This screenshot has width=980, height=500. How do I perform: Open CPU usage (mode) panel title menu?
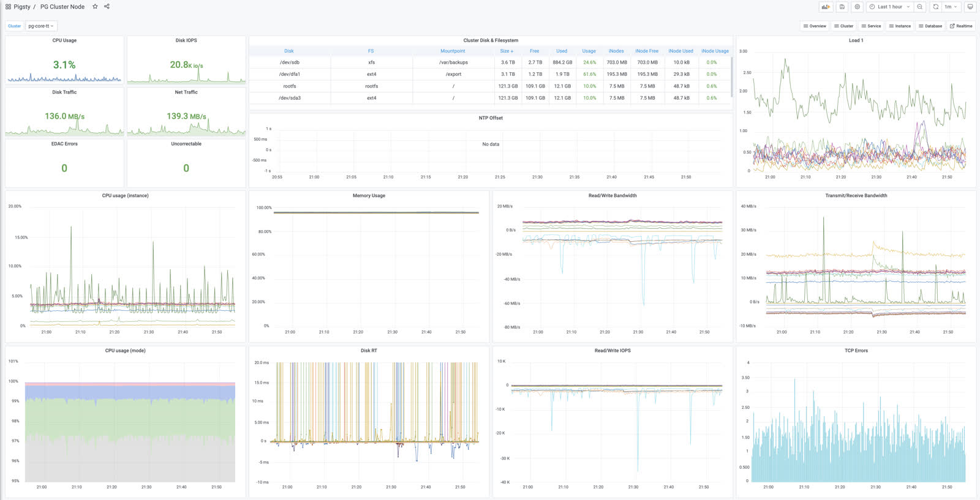tap(125, 351)
